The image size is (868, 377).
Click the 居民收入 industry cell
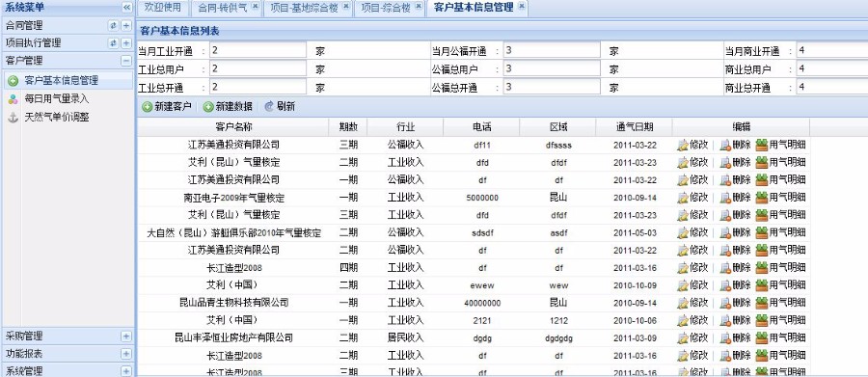click(405, 337)
